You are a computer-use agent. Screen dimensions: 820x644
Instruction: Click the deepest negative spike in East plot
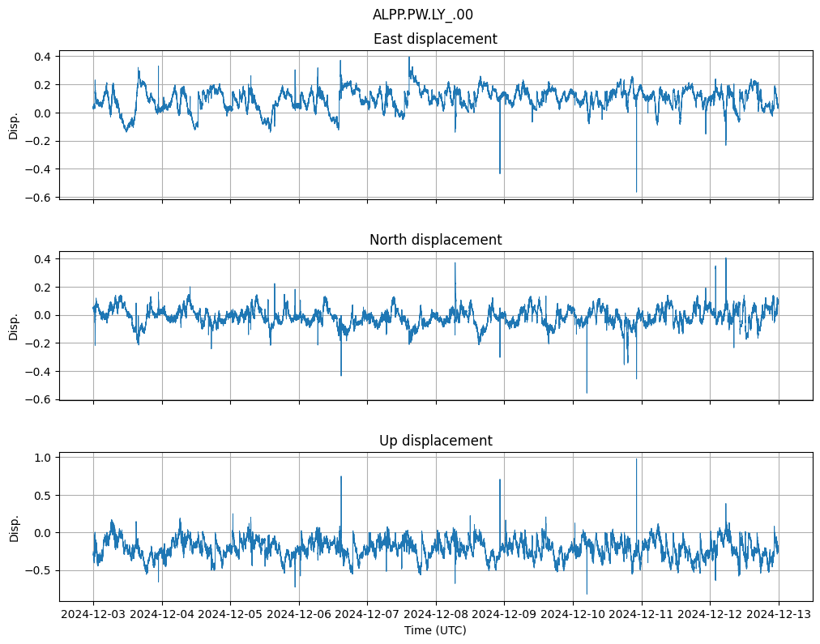636,190
